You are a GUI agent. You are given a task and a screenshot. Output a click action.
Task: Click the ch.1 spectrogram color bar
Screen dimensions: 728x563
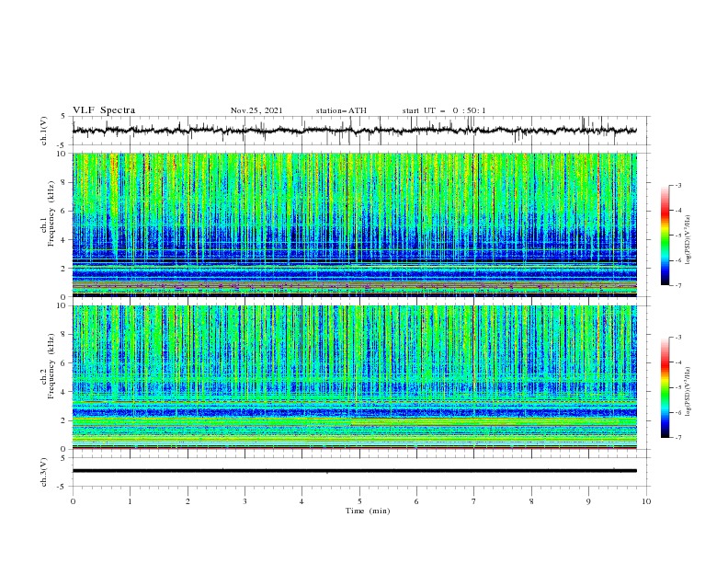click(x=665, y=236)
